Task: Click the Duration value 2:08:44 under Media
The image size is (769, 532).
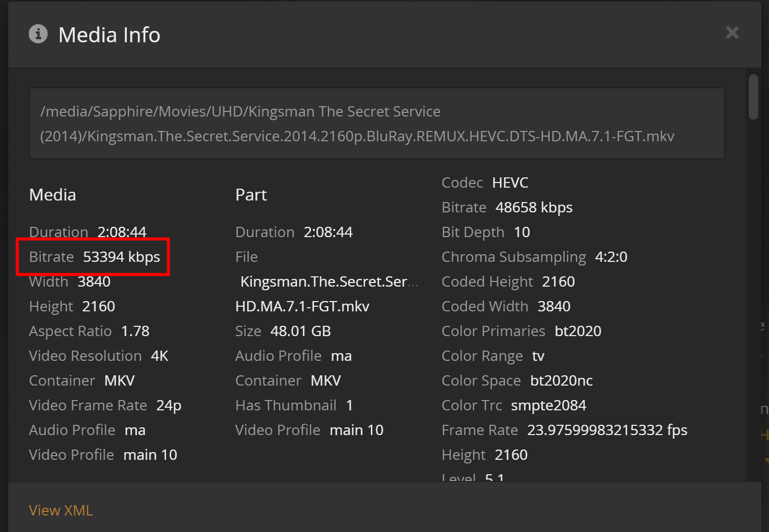Action: tap(122, 232)
